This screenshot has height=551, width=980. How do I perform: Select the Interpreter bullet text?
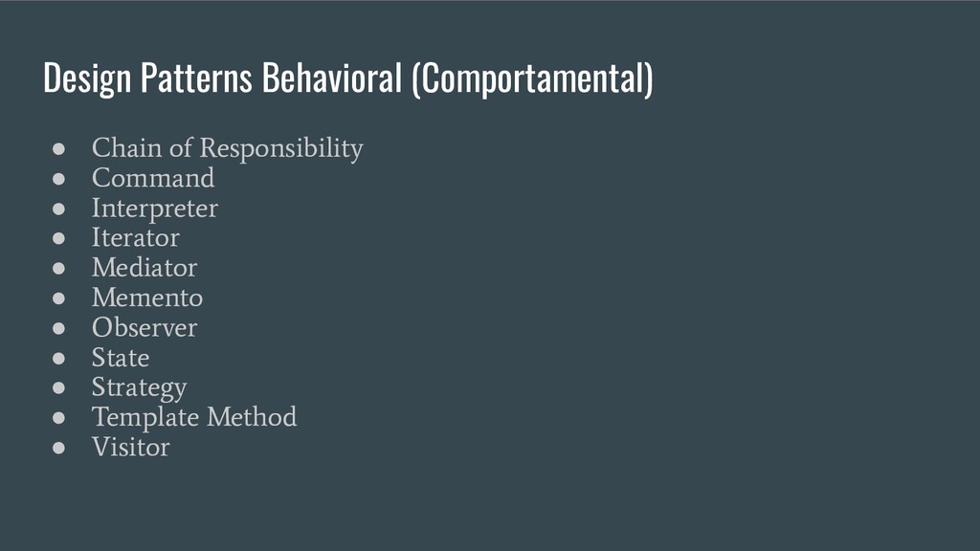click(x=155, y=209)
